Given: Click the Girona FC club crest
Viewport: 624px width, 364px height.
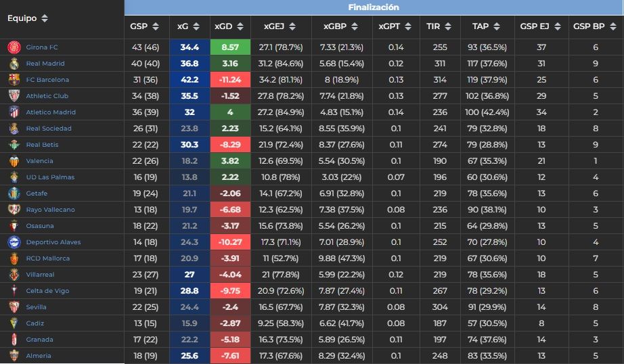Looking at the screenshot, I should (14, 47).
